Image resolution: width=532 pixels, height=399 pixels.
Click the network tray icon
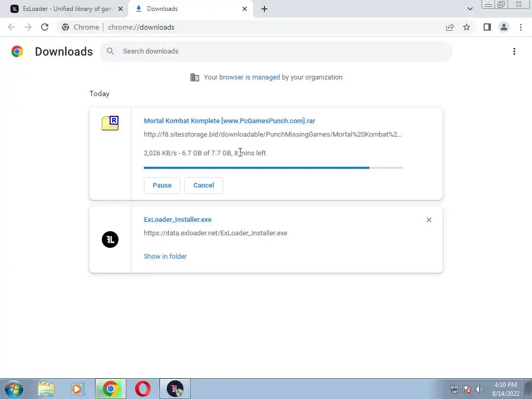point(454,389)
